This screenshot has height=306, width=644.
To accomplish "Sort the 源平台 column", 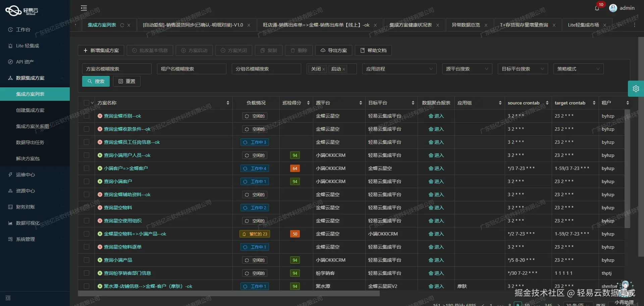I will coord(361,103).
